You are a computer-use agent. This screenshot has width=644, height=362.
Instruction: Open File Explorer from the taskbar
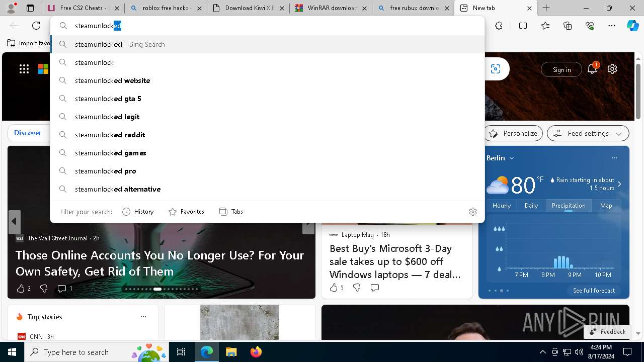[231, 352]
